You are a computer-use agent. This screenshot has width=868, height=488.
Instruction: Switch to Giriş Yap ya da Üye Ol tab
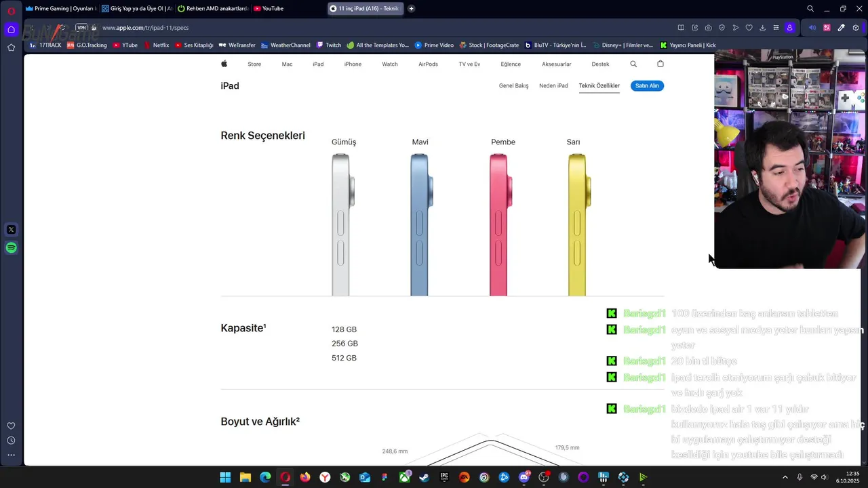(137, 9)
